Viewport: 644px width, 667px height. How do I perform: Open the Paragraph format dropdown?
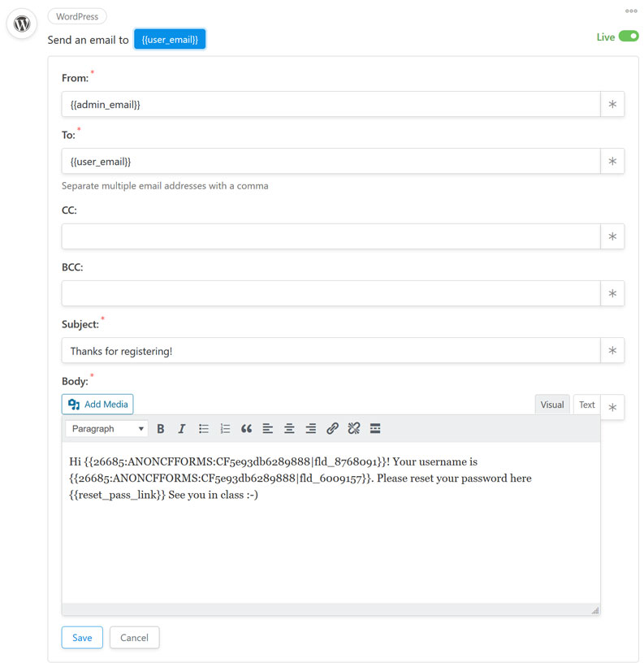pos(106,428)
